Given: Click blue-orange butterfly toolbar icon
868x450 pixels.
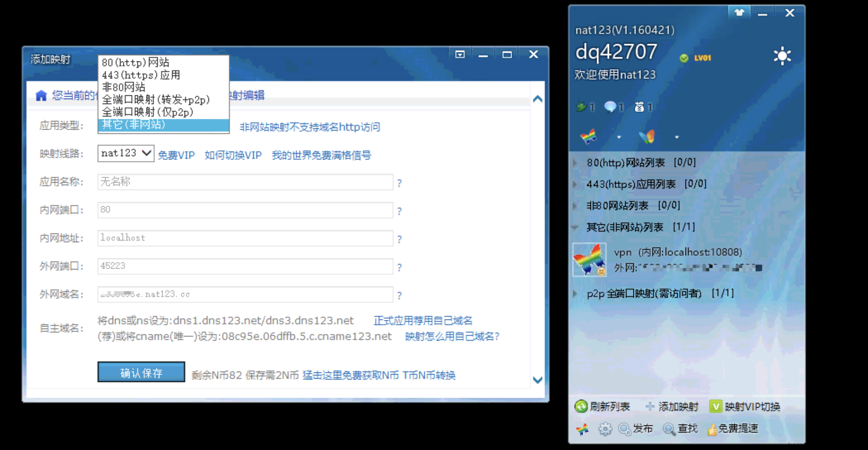Looking at the screenshot, I should (647, 137).
